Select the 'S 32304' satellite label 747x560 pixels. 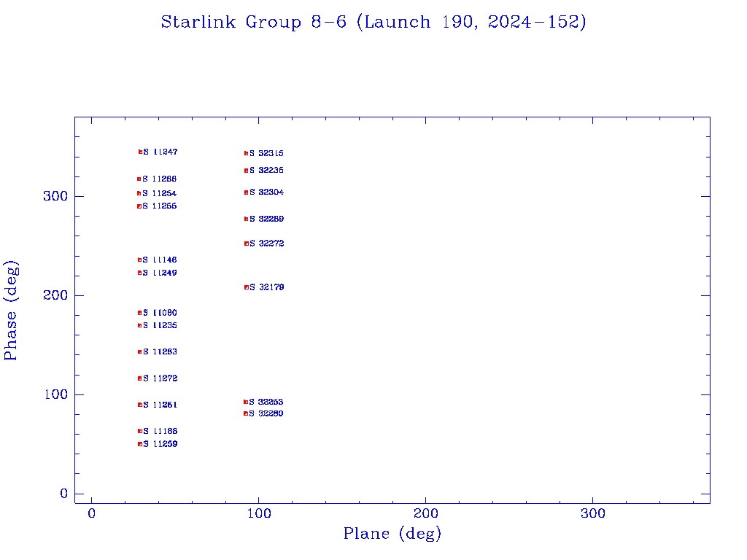(267, 192)
